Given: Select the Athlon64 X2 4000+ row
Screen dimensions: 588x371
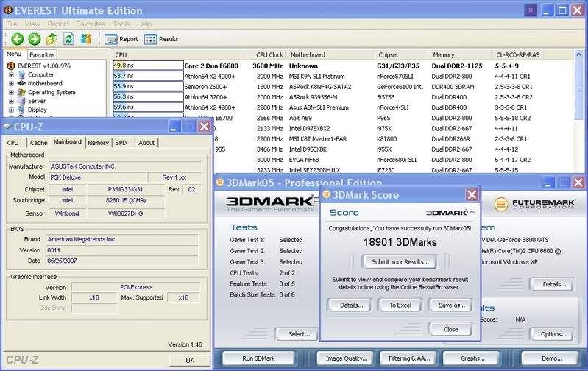Looking at the screenshot, I should coord(343,76).
